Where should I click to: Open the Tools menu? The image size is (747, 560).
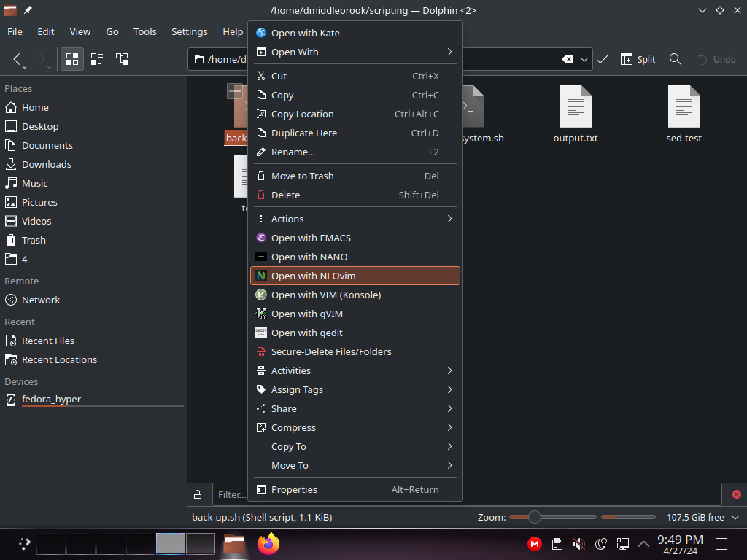pos(145,31)
